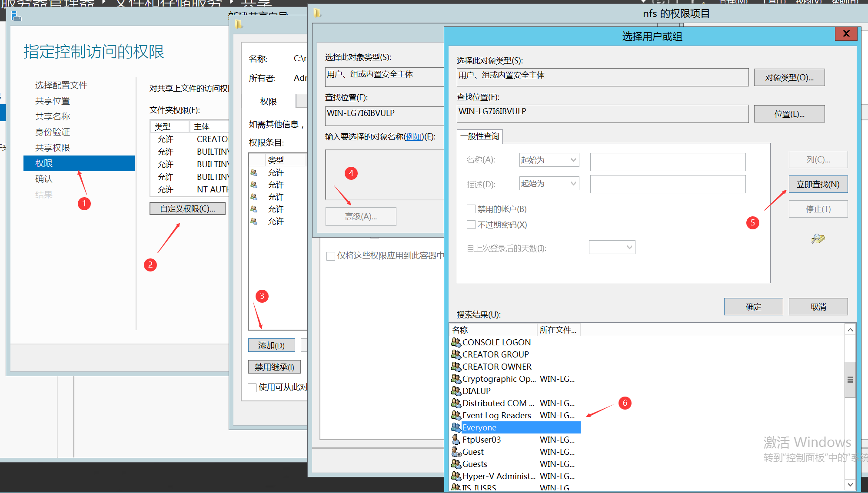Image resolution: width=868 pixels, height=493 pixels.
Task: Click 立即查找(N) button
Action: pyautogui.click(x=818, y=184)
